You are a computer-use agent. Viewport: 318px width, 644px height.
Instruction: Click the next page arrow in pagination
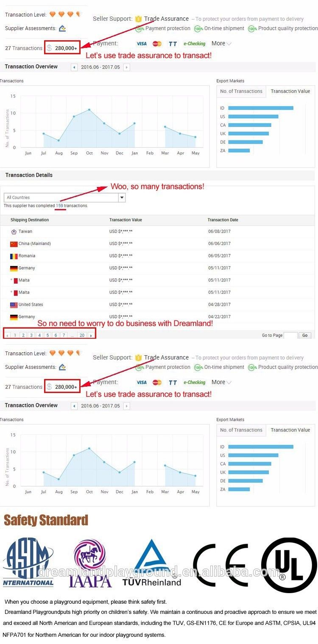pyautogui.click(x=91, y=335)
